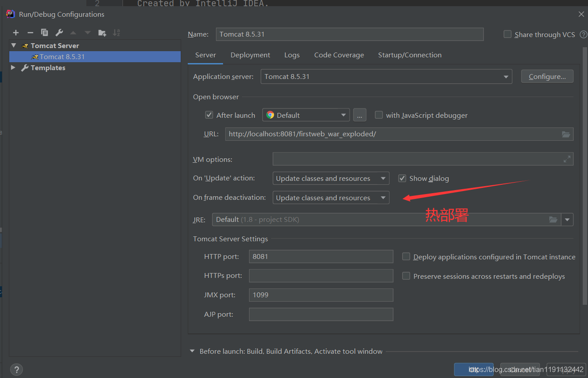Toggle Show dialog checkbox
The width and height of the screenshot is (588, 378).
click(x=402, y=179)
